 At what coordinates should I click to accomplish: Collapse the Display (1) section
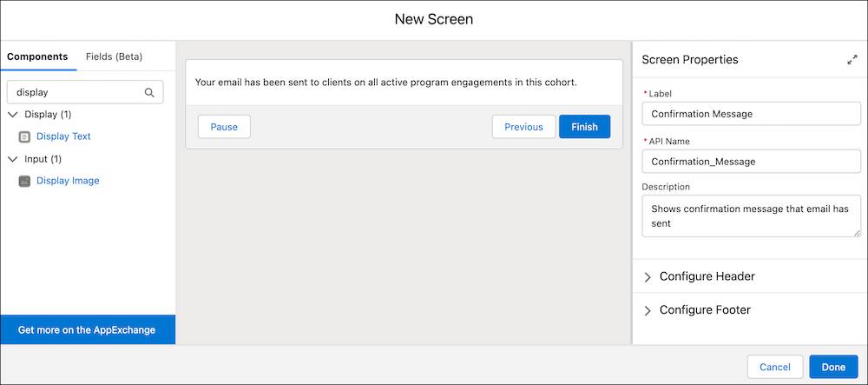click(14, 114)
